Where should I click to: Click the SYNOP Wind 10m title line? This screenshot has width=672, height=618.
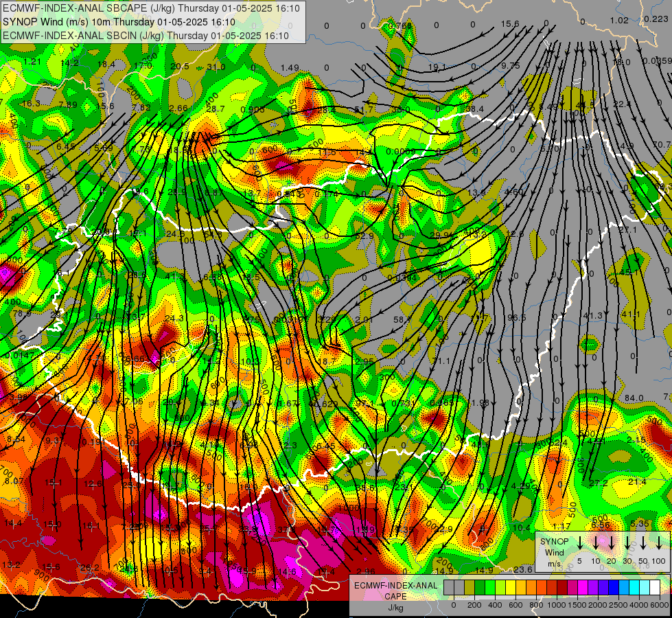pyautogui.click(x=119, y=22)
